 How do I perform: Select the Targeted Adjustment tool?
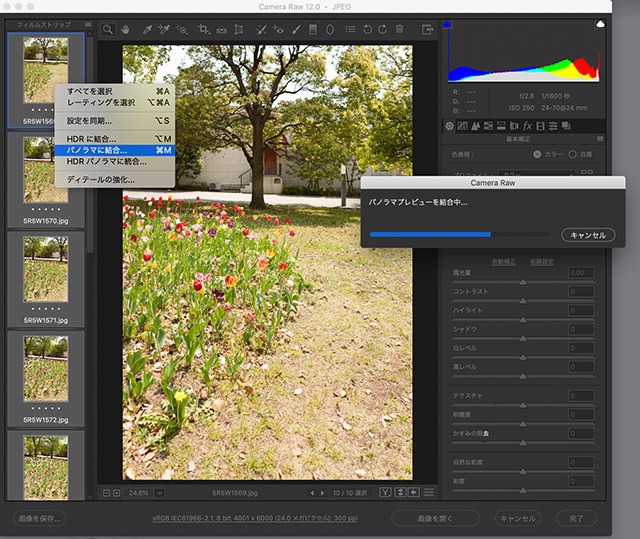point(182,29)
